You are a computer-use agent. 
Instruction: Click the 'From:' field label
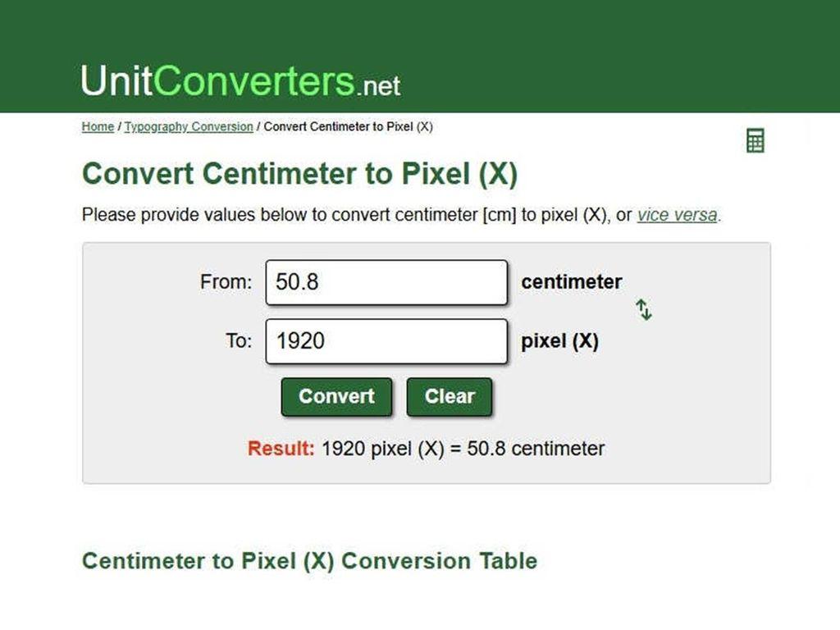point(226,282)
